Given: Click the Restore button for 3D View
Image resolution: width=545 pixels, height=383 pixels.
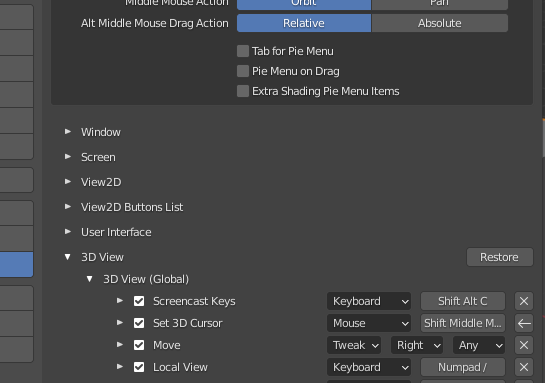Looking at the screenshot, I should (499, 257).
